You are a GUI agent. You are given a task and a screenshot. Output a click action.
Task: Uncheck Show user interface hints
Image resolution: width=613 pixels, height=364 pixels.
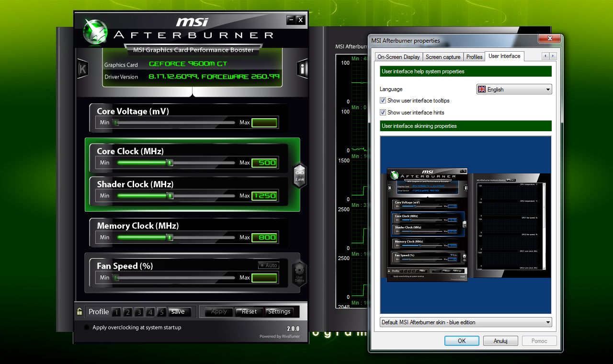coord(383,113)
